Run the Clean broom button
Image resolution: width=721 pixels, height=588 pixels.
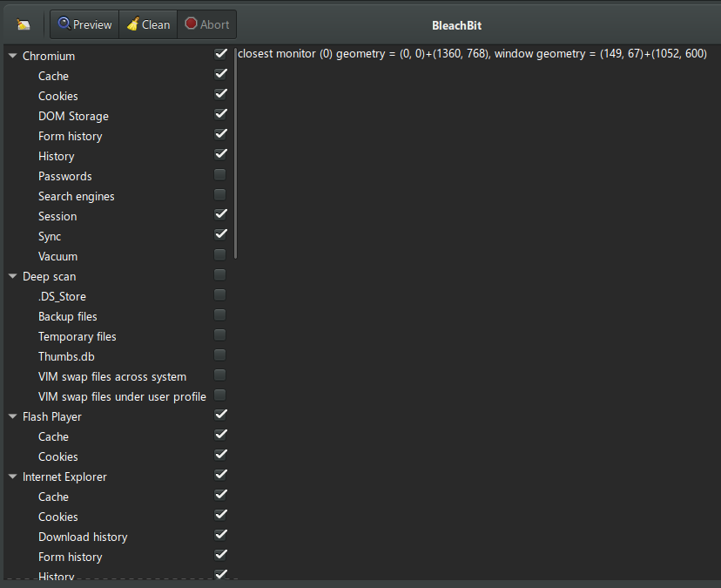pos(148,24)
